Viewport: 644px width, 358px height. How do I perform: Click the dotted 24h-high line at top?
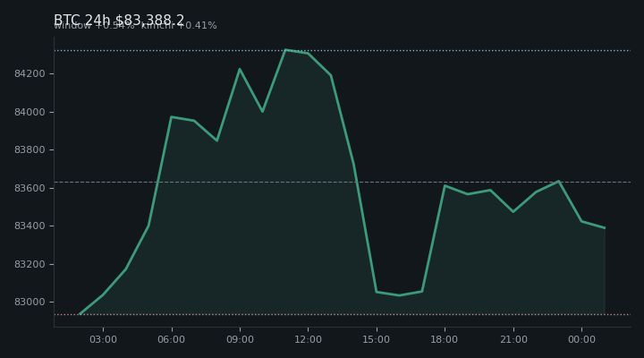pos(343,50)
